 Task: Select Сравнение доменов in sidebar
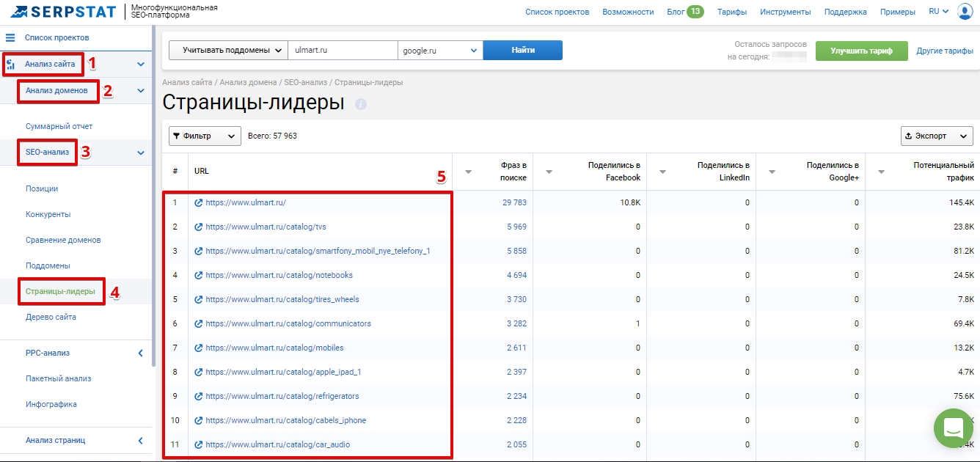(63, 240)
